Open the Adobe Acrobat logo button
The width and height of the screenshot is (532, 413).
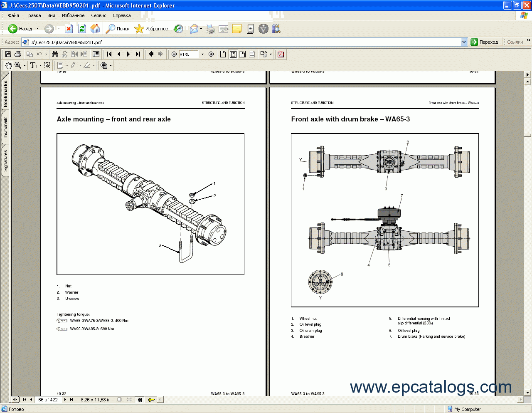281,54
